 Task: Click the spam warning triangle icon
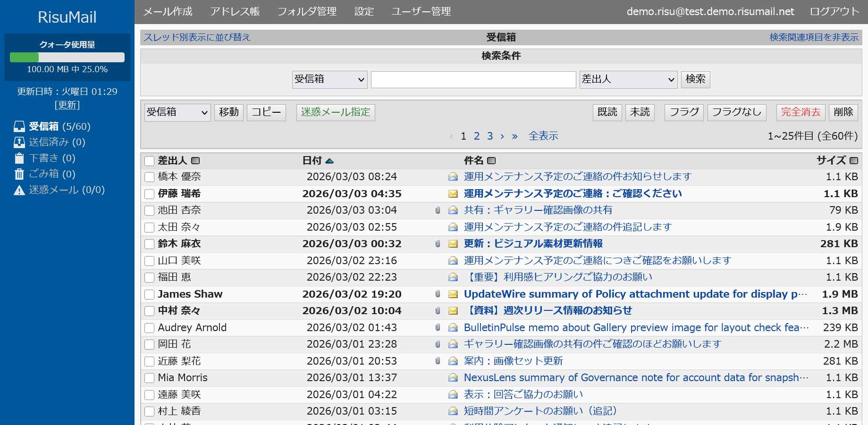click(19, 191)
